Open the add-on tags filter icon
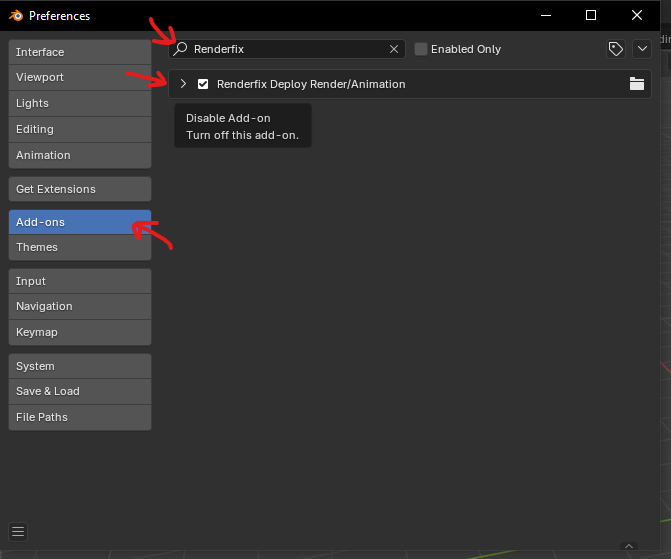671x559 pixels. coord(616,49)
